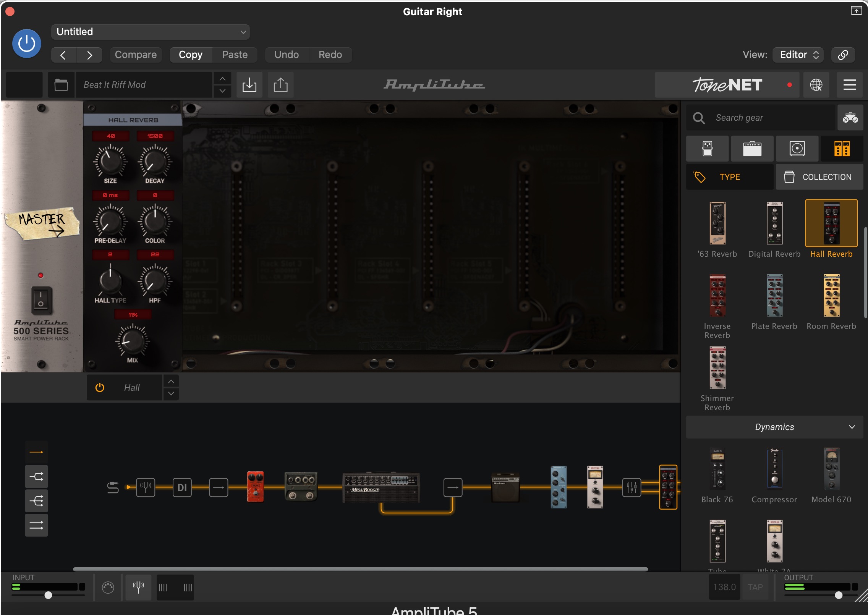The height and width of the screenshot is (615, 868).
Task: Click the TAP tempo button
Action: pos(755,587)
